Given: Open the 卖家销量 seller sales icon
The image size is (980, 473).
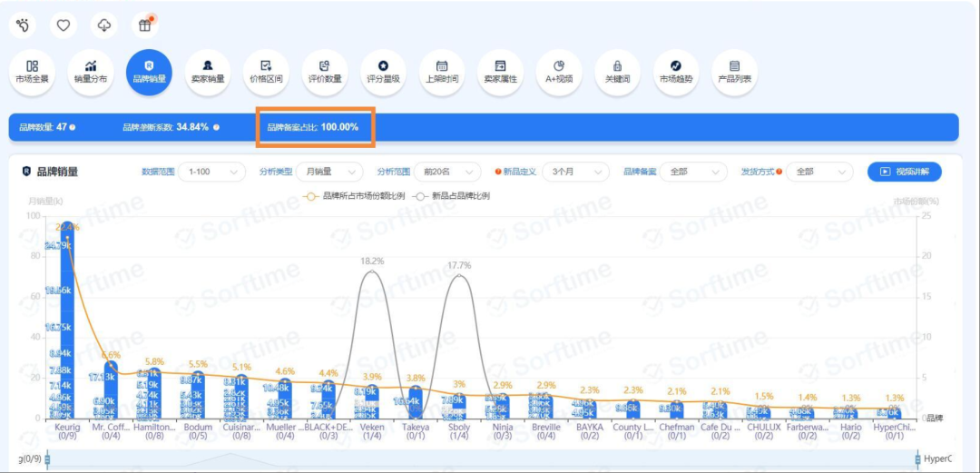Looking at the screenshot, I should point(208,73).
